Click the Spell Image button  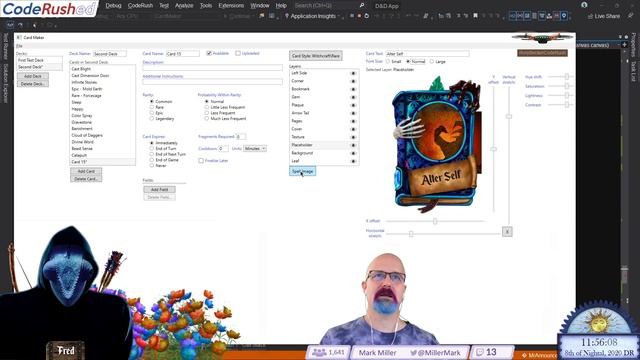point(302,171)
